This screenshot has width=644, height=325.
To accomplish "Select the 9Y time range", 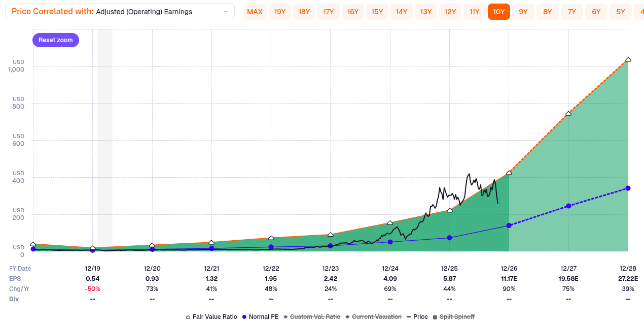I will tap(523, 12).
